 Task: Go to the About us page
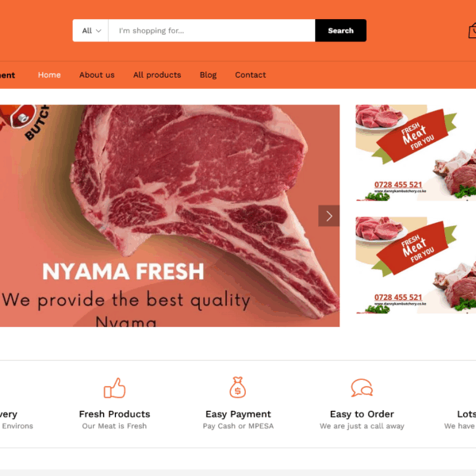point(97,75)
